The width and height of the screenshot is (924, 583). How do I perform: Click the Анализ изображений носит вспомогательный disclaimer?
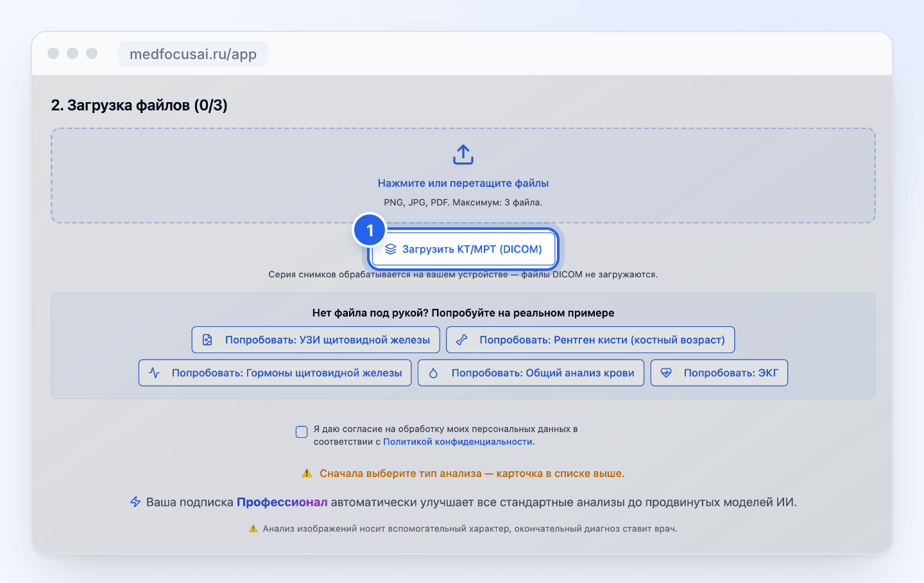tap(470, 529)
